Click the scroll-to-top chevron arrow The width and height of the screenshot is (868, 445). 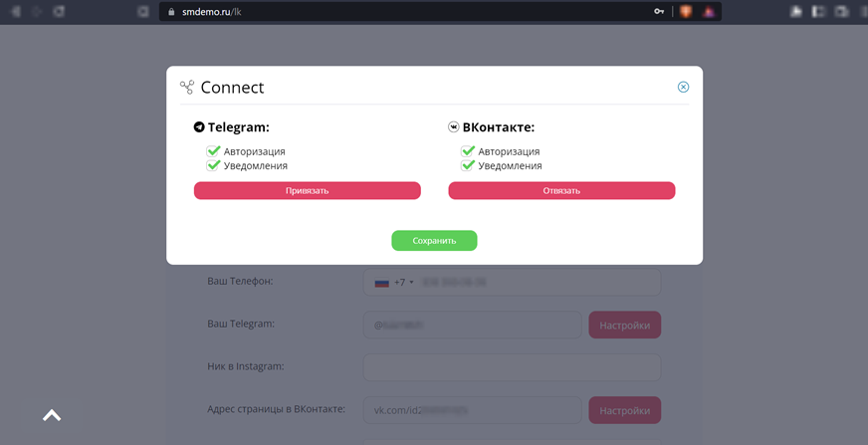[52, 415]
